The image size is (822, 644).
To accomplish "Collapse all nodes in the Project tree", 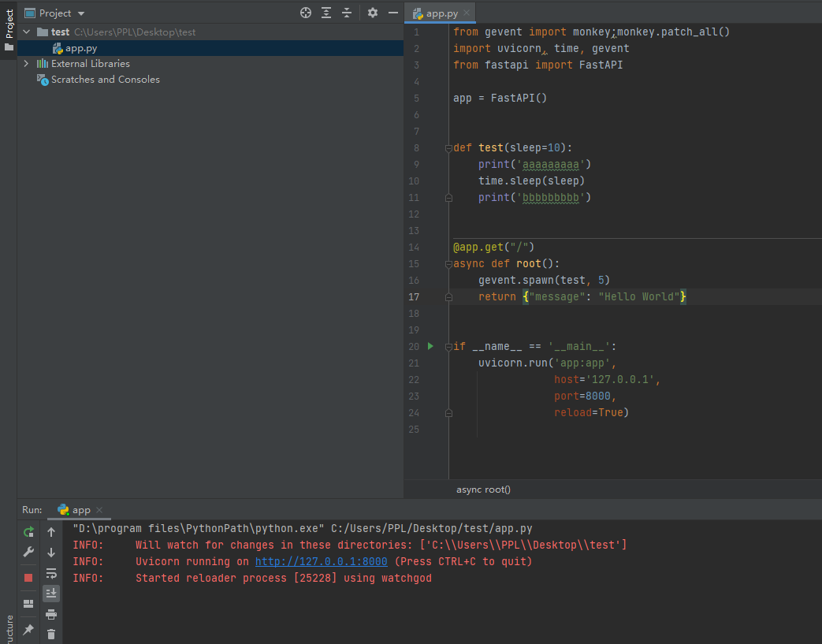I will 347,13.
